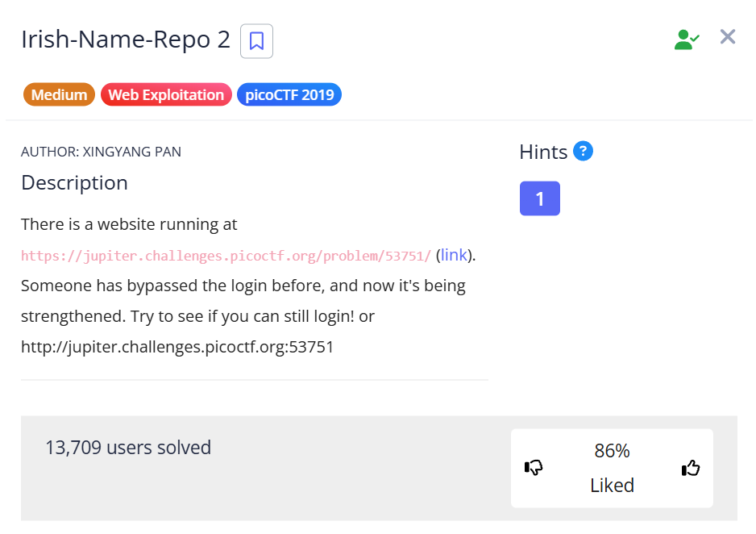
Task: Like the challenge with thumbs up
Action: click(691, 468)
